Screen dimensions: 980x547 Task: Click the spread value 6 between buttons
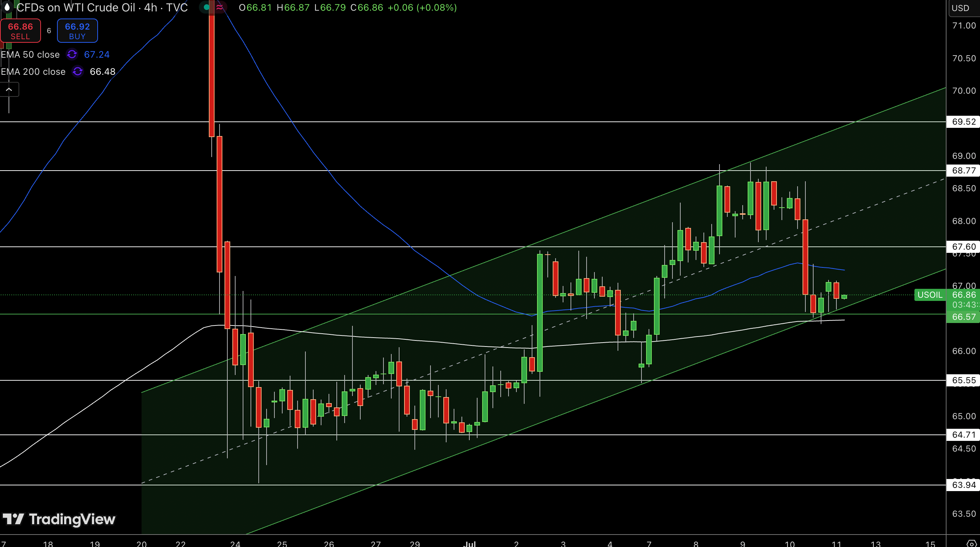tap(49, 31)
